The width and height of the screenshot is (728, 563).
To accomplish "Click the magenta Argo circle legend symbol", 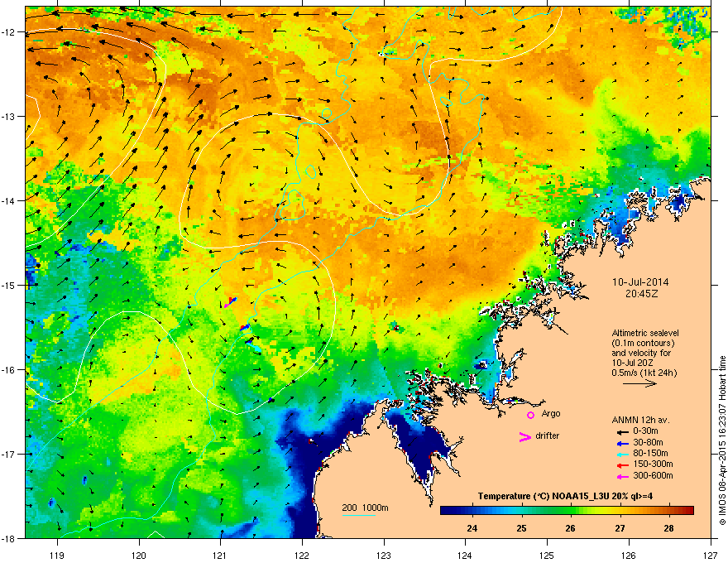I will pos(530,415).
